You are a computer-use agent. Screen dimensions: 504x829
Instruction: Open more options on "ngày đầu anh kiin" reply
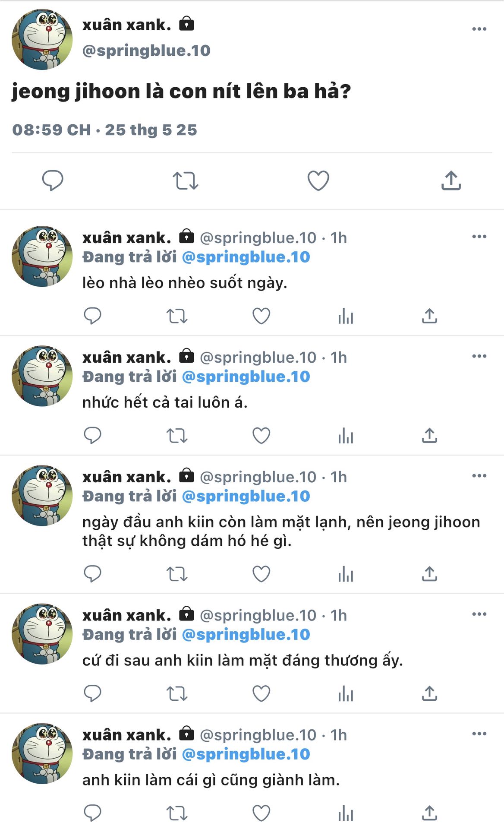[x=479, y=476]
